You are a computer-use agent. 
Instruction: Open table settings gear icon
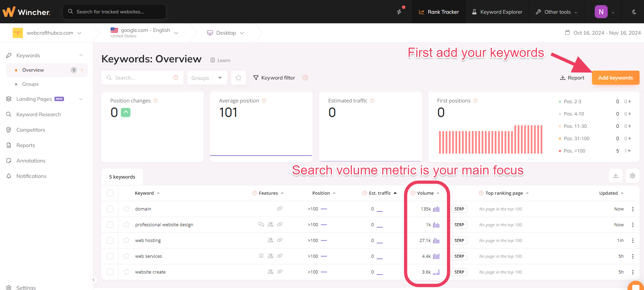pos(632,176)
